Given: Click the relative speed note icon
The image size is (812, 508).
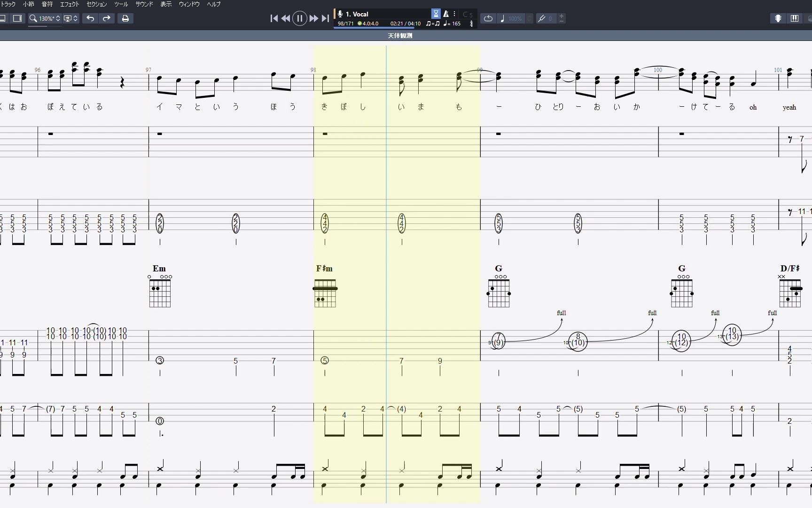Looking at the screenshot, I should point(502,18).
